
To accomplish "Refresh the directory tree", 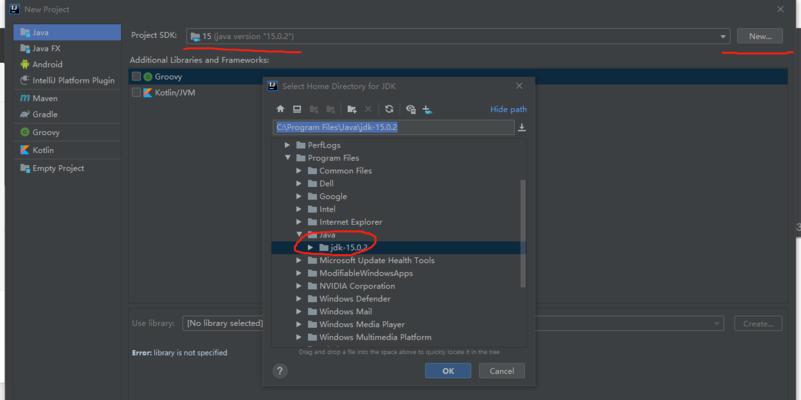I will click(x=389, y=109).
